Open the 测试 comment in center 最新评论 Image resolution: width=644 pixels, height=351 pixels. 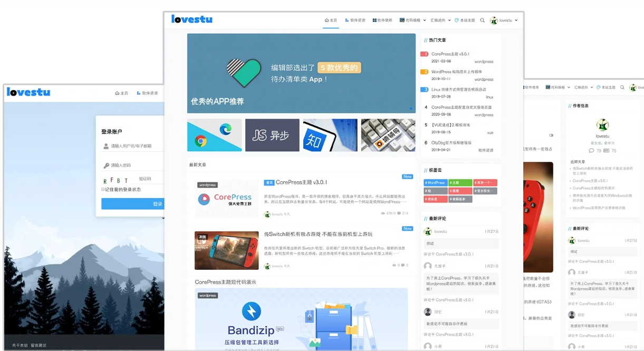461,244
